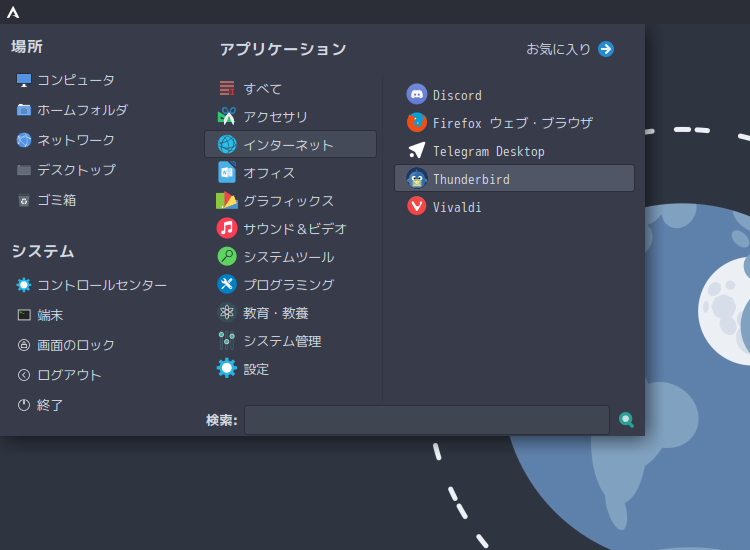Viewport: 750px width, 550px height.
Task: Launch the Firefox web browser icon
Action: coord(417,122)
